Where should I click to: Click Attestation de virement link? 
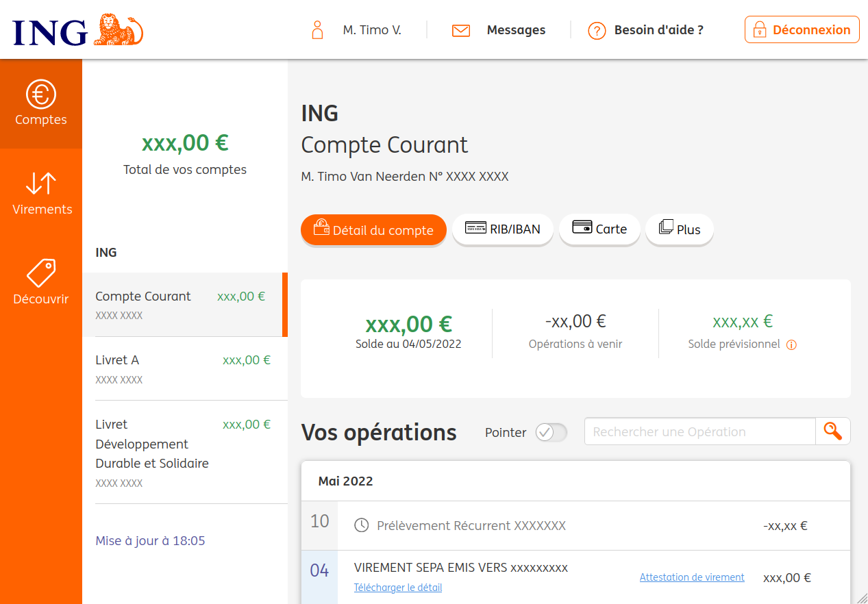pos(692,577)
